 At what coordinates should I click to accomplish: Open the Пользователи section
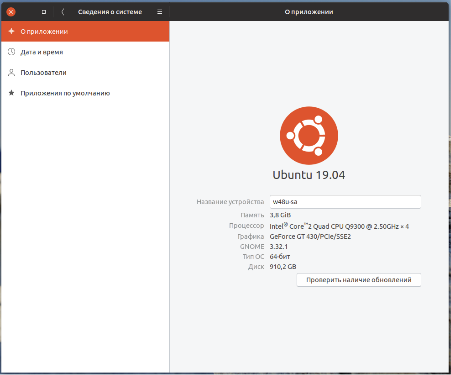coord(85,72)
